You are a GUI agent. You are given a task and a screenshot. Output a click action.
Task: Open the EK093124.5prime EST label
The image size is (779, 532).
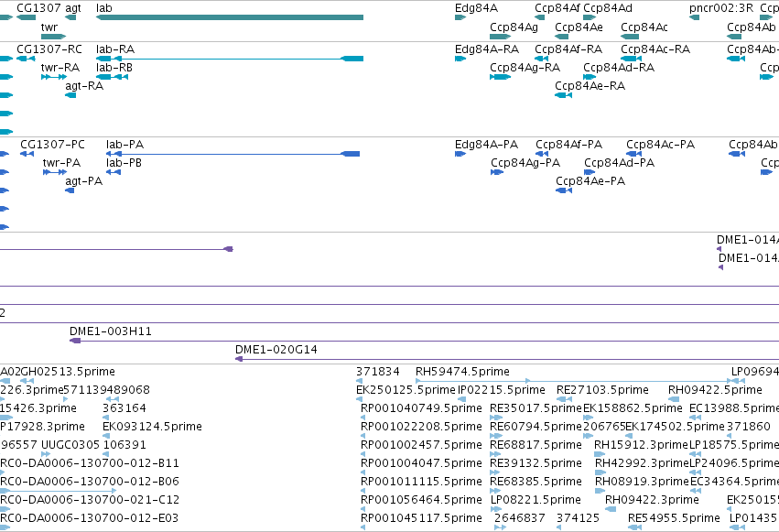click(152, 426)
